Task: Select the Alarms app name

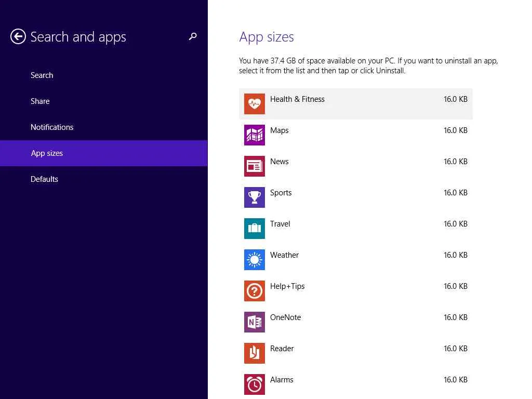Action: click(282, 380)
